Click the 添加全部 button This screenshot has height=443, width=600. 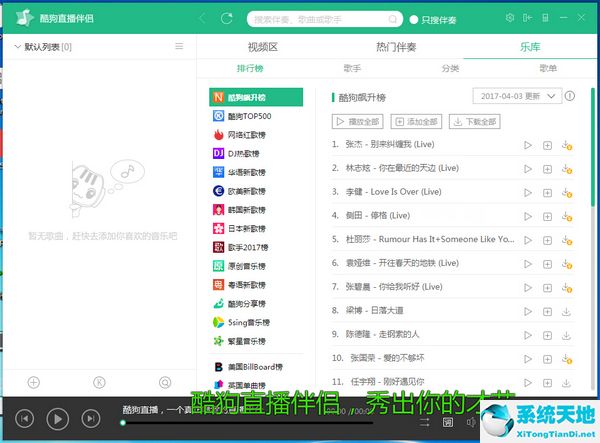click(x=416, y=122)
